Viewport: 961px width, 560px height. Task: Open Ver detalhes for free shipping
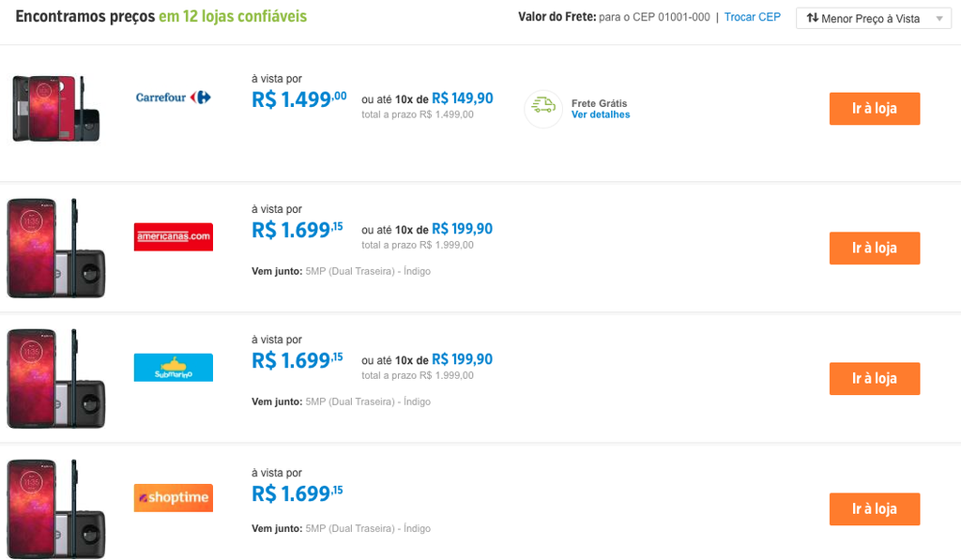click(x=601, y=114)
